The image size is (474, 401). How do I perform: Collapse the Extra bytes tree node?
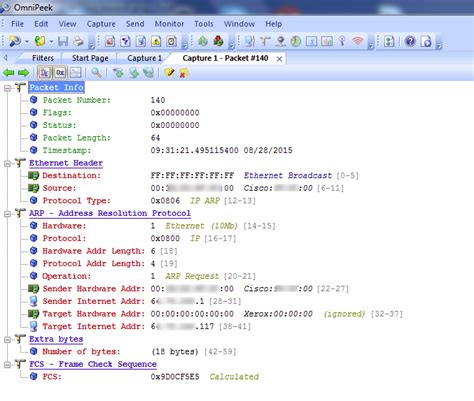[7, 340]
